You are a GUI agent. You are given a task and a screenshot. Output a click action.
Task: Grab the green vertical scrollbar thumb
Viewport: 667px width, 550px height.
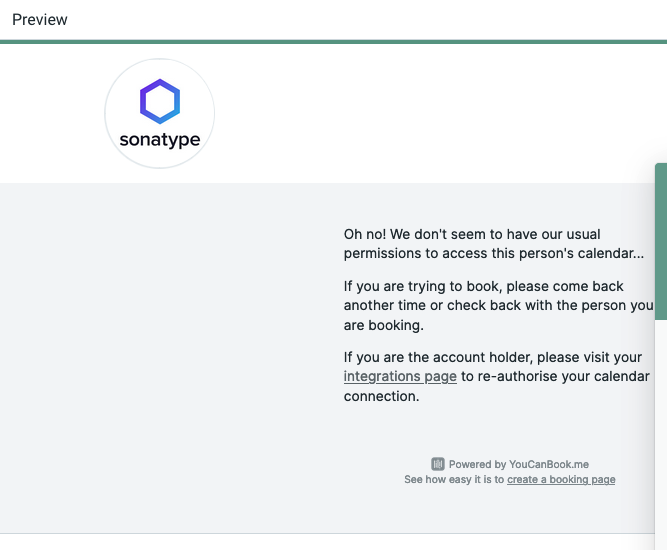pos(661,241)
